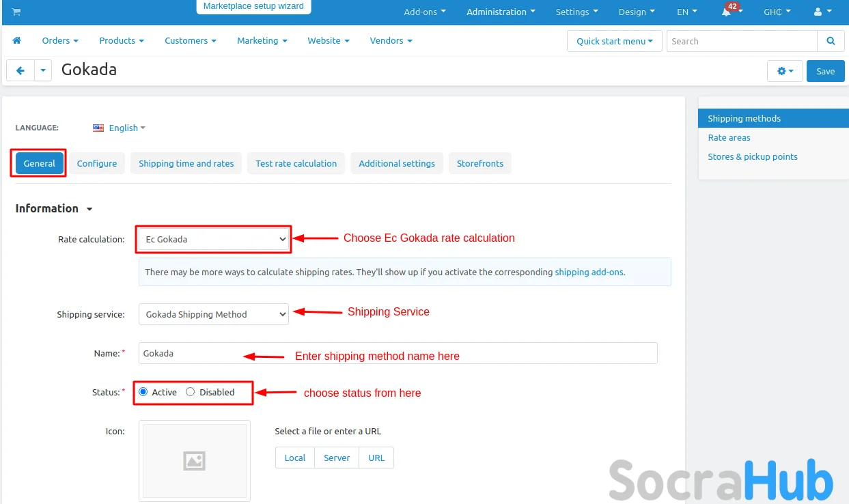
Task: Switch to the Configure tab
Action: 97,163
